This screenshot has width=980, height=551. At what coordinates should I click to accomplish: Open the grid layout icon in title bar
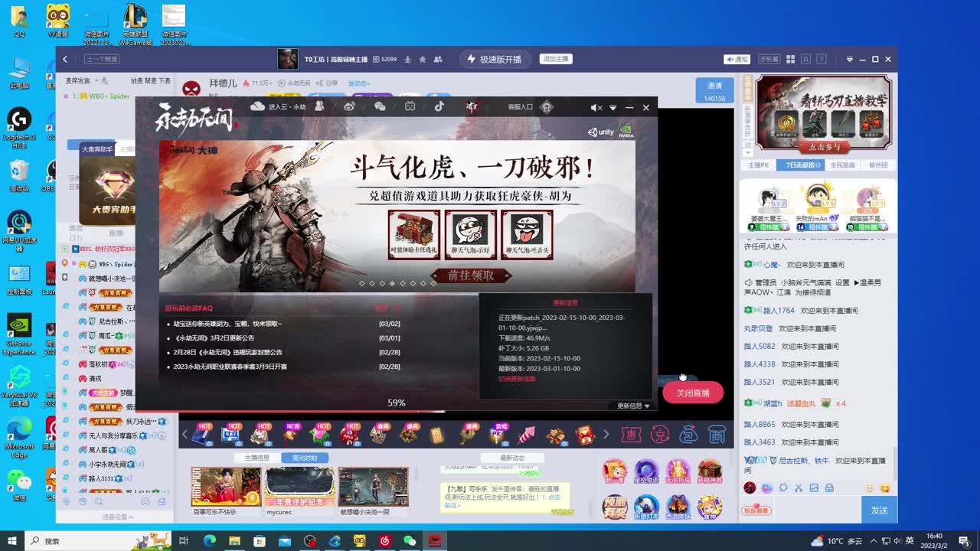coord(791,59)
